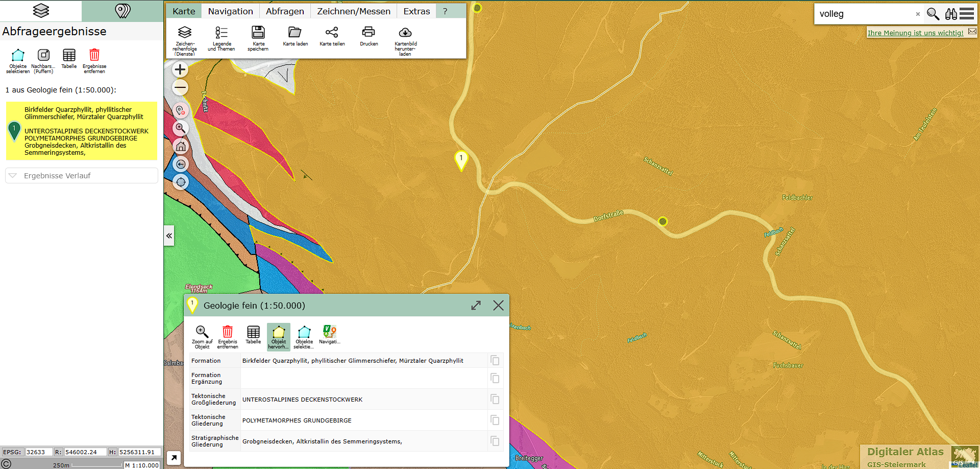Copy the Tektonische Gliederung value

tap(495, 420)
